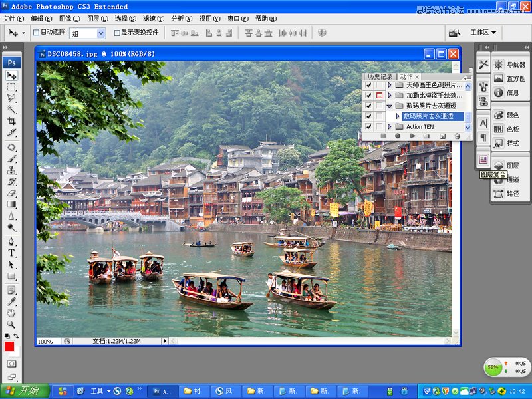This screenshot has width=532, height=399.
Task: Open the 导航器 (Navigator) panel icon
Action: (498, 65)
